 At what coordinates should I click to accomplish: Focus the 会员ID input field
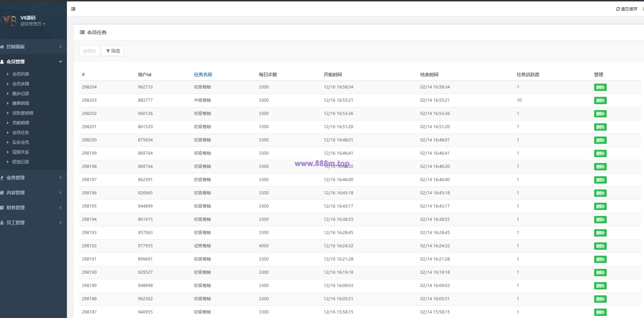[90, 51]
